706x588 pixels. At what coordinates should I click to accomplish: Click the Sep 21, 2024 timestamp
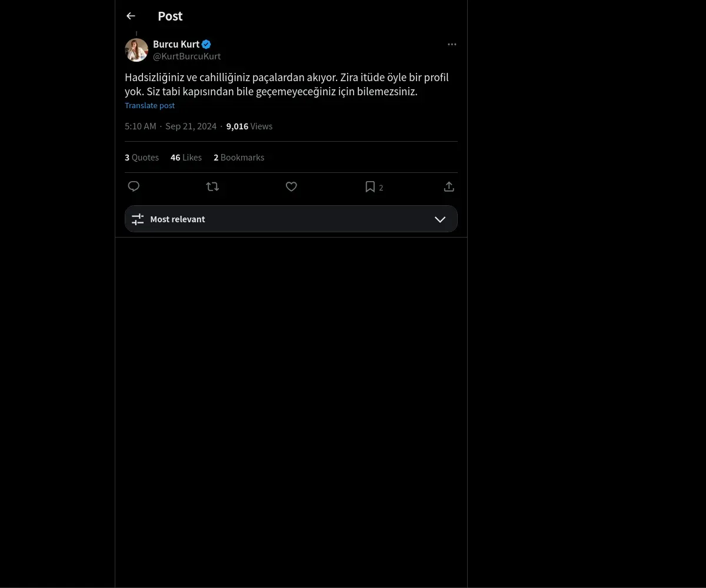click(191, 126)
